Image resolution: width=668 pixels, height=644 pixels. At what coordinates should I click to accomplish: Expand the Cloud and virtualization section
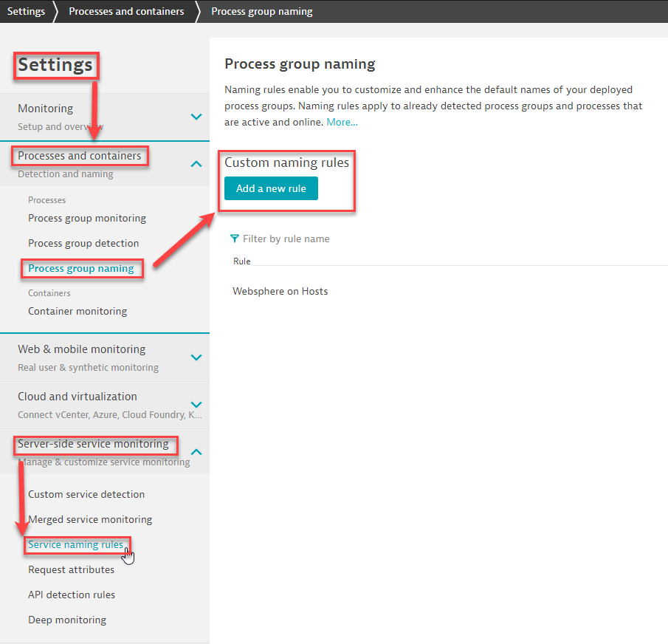[x=196, y=405]
